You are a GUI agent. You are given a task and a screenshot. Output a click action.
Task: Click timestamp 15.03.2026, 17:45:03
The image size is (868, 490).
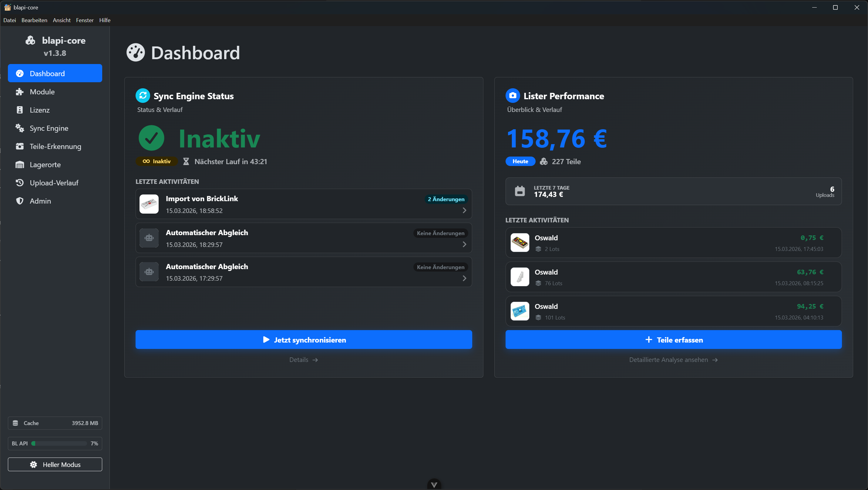pos(799,249)
